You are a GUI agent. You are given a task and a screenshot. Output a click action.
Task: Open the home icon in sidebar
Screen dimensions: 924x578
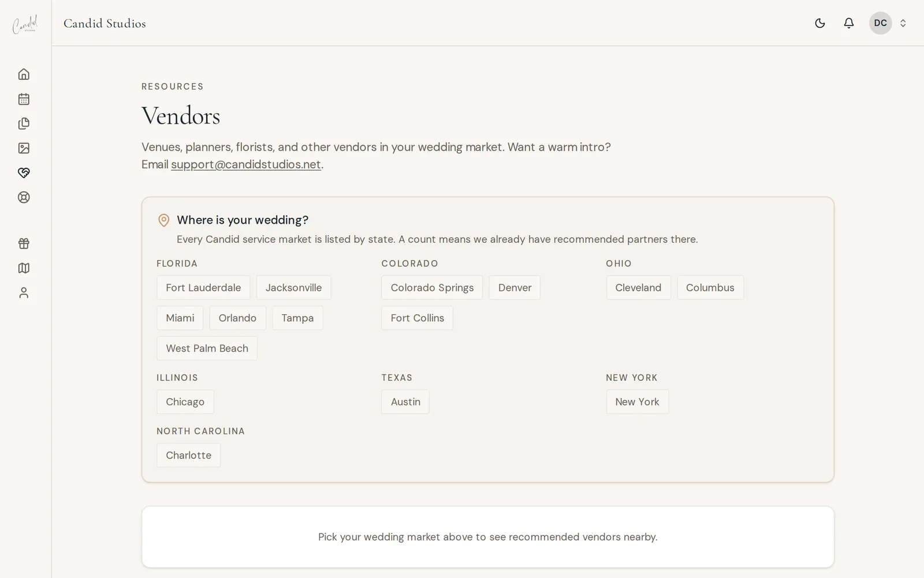pos(24,74)
